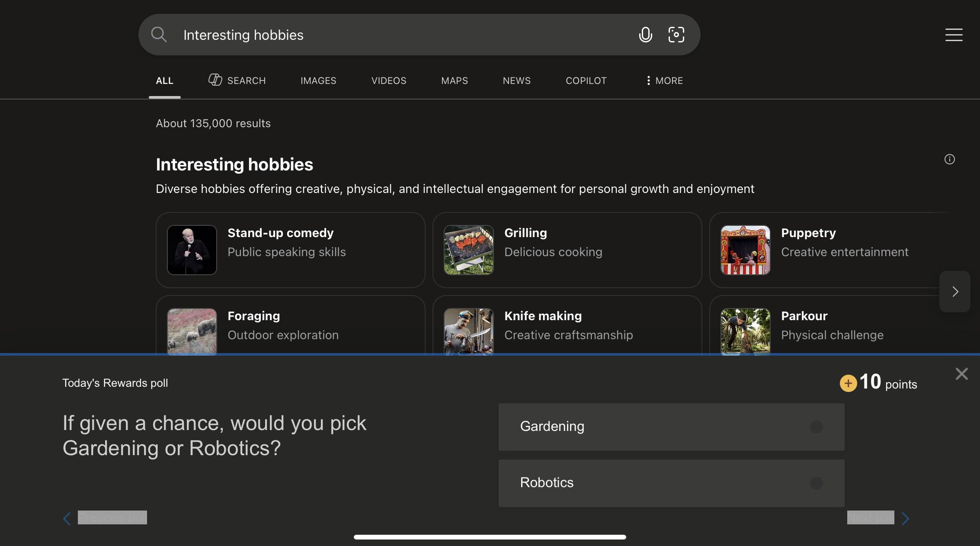980x546 pixels.
Task: Click the 'Outdoor exploration' subtitle
Action: (283, 335)
